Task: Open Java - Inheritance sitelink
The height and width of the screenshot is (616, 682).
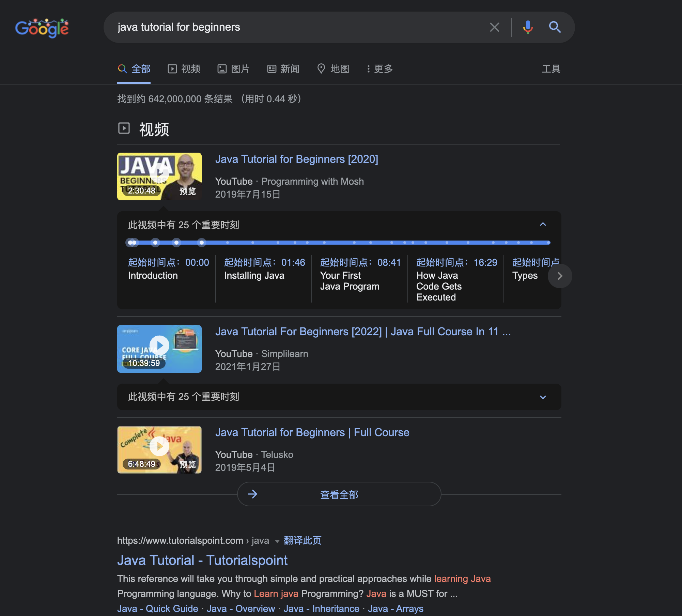Action: (322, 609)
